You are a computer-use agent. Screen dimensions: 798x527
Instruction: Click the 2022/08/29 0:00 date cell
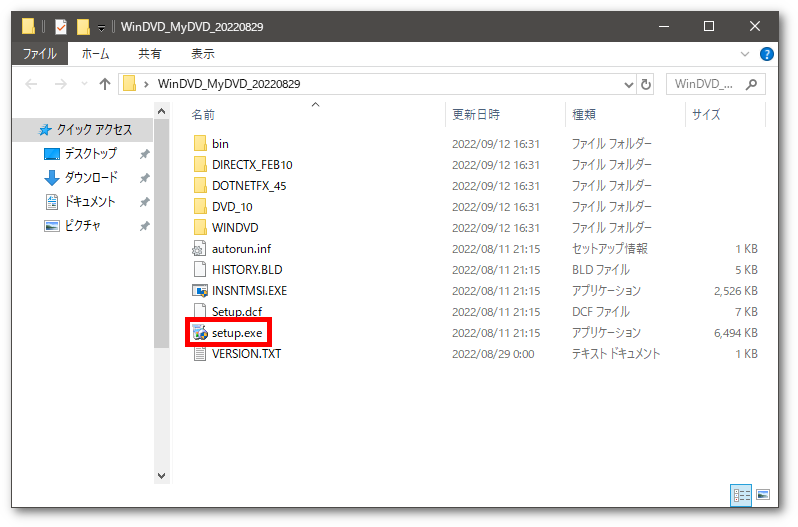pyautogui.click(x=493, y=354)
